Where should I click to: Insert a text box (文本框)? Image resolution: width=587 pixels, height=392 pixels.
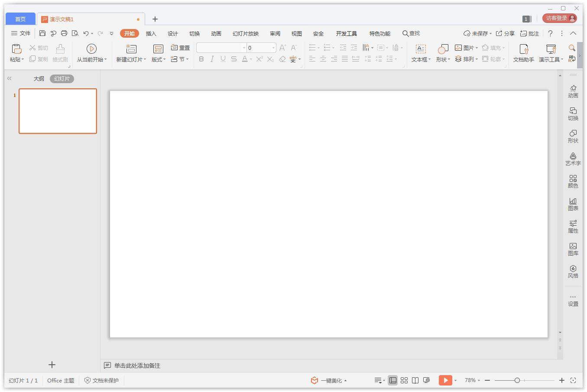420,49
